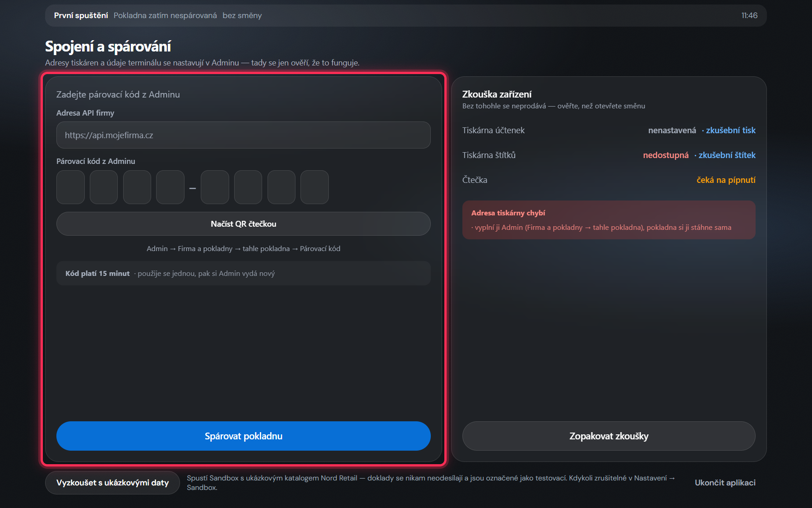Click the sixth pairing code digit box
The width and height of the screenshot is (812, 508).
[x=248, y=187]
